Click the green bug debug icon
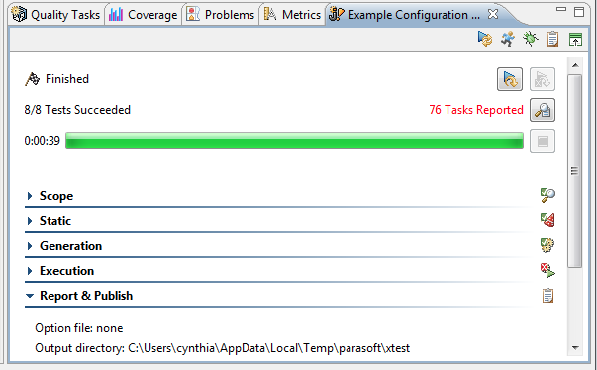The height and width of the screenshot is (370, 597). 530,39
